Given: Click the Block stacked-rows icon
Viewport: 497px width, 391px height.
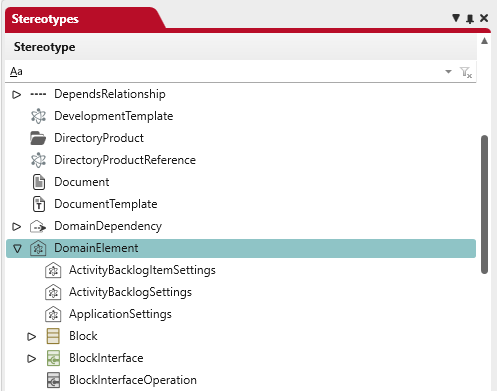Looking at the screenshot, I should pyautogui.click(x=53, y=336).
